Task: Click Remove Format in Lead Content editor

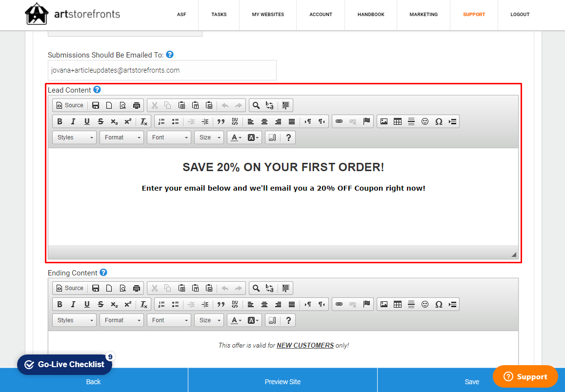Action: tap(144, 121)
